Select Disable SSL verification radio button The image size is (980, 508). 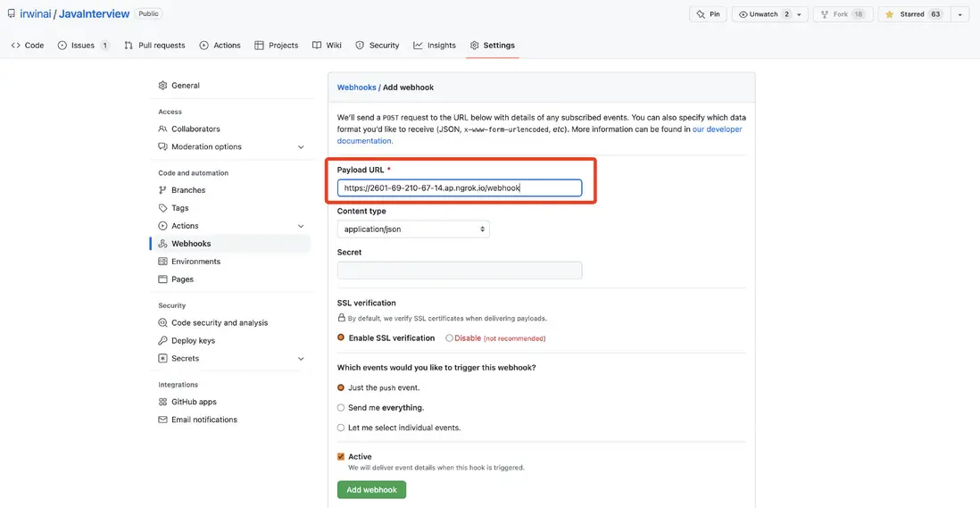click(449, 338)
